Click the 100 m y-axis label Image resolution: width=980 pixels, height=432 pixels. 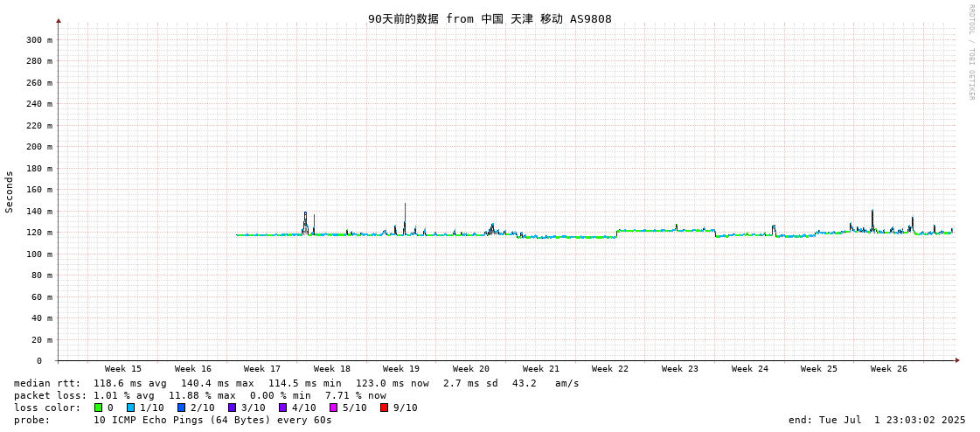coord(39,254)
